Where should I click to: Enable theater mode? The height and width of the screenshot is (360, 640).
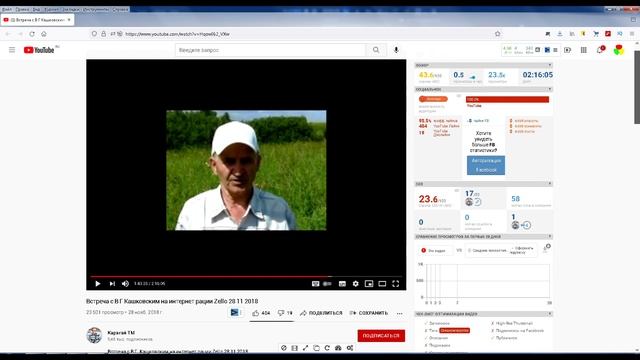pos(382,284)
